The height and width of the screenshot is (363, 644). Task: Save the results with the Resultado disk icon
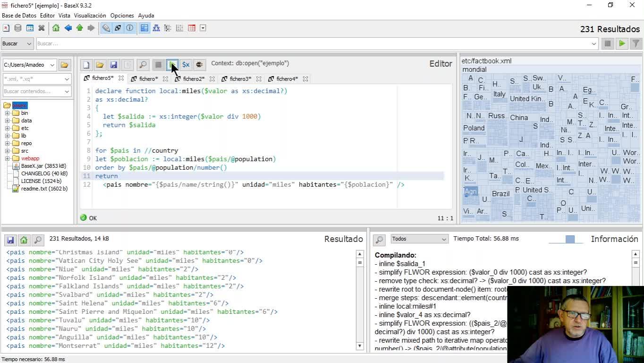(10, 240)
